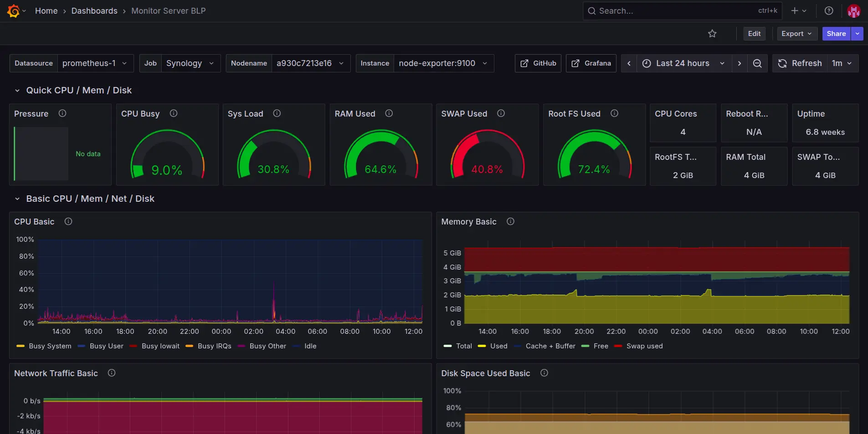The height and width of the screenshot is (434, 868).
Task: Click Monitor Server BLP breadcrumb
Action: pyautogui.click(x=169, y=11)
